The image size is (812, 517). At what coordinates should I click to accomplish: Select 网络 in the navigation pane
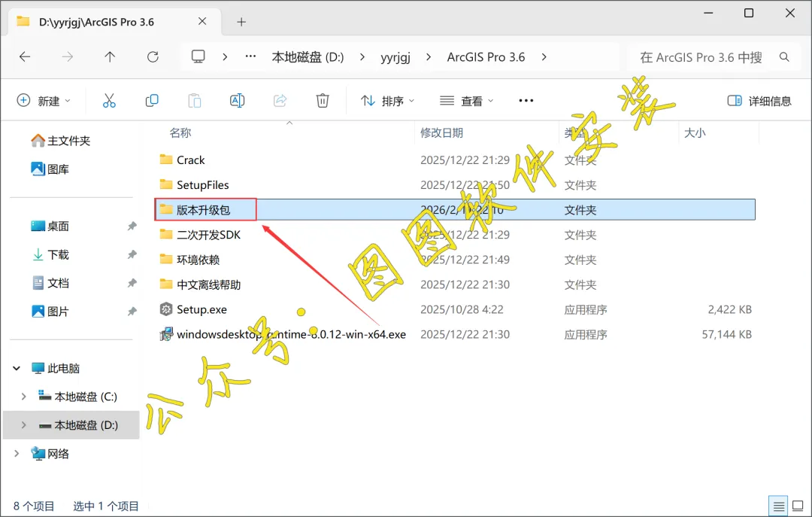(x=50, y=454)
